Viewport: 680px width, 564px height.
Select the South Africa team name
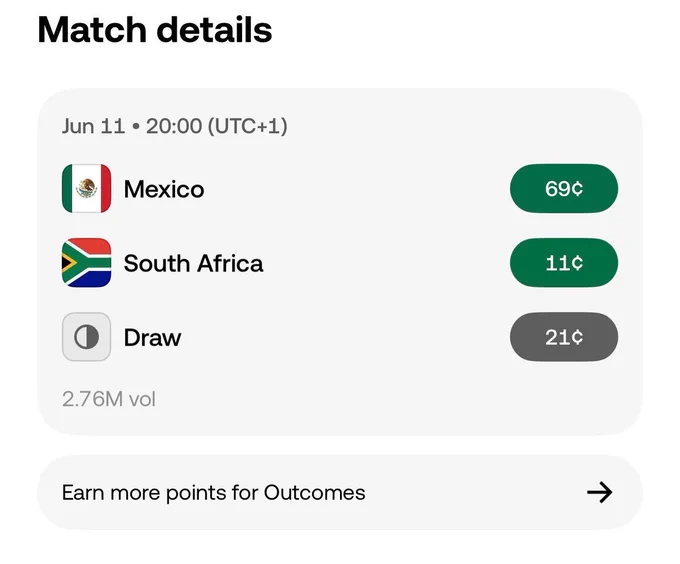[x=193, y=263]
